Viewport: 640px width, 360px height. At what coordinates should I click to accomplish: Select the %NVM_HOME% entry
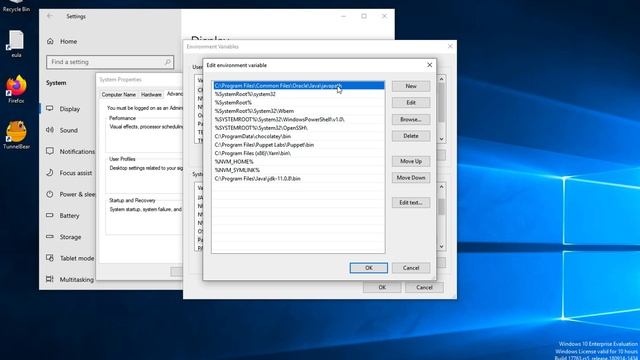click(x=299, y=162)
